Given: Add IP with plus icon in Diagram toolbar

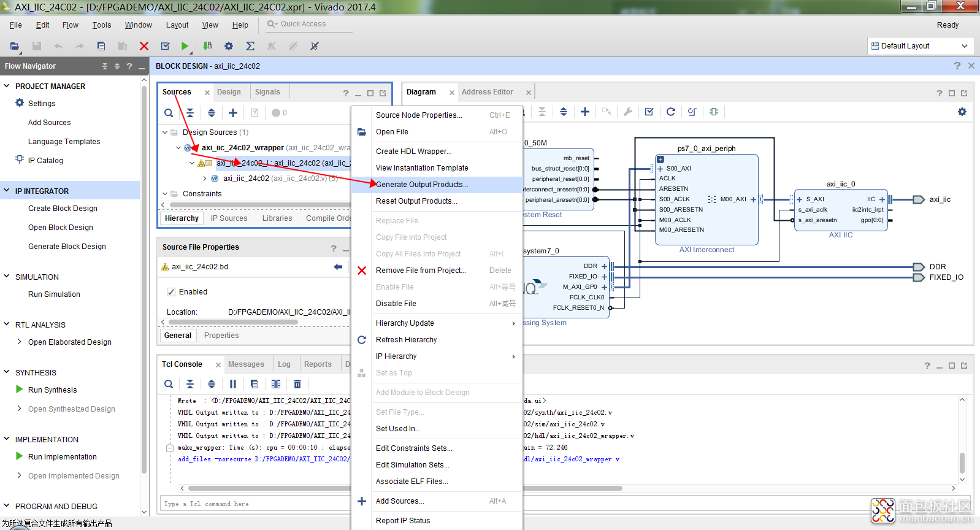Looking at the screenshot, I should [x=585, y=112].
